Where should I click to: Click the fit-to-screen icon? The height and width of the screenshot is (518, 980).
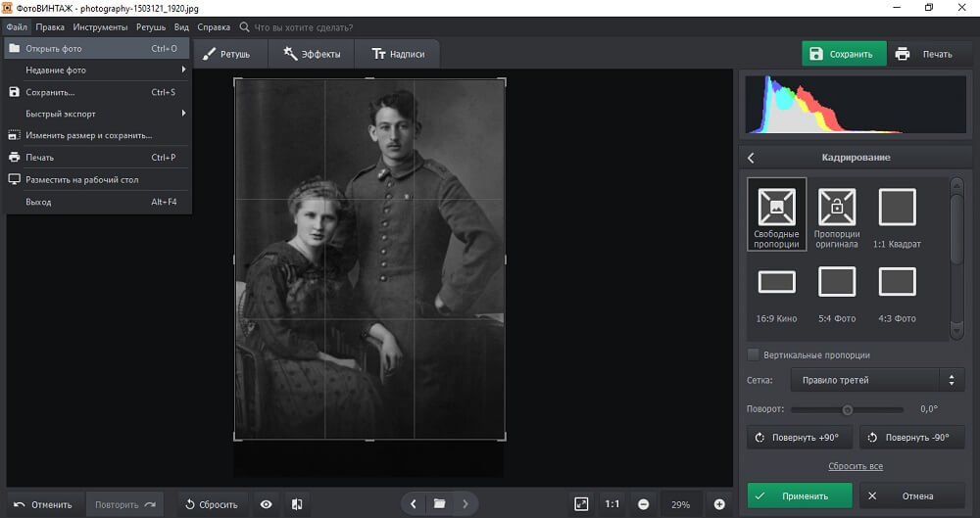[x=581, y=504]
